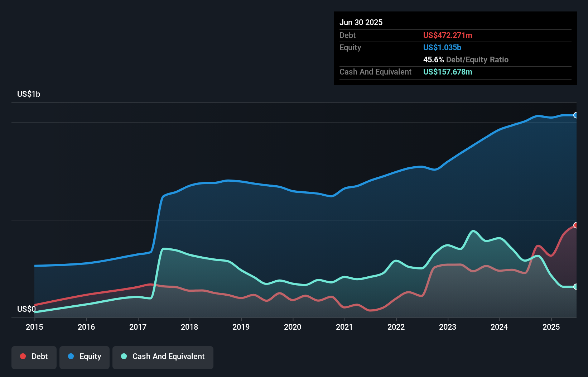This screenshot has width=588, height=377.
Task: Click the Jun 30 2025 tooltip date
Action: point(361,22)
